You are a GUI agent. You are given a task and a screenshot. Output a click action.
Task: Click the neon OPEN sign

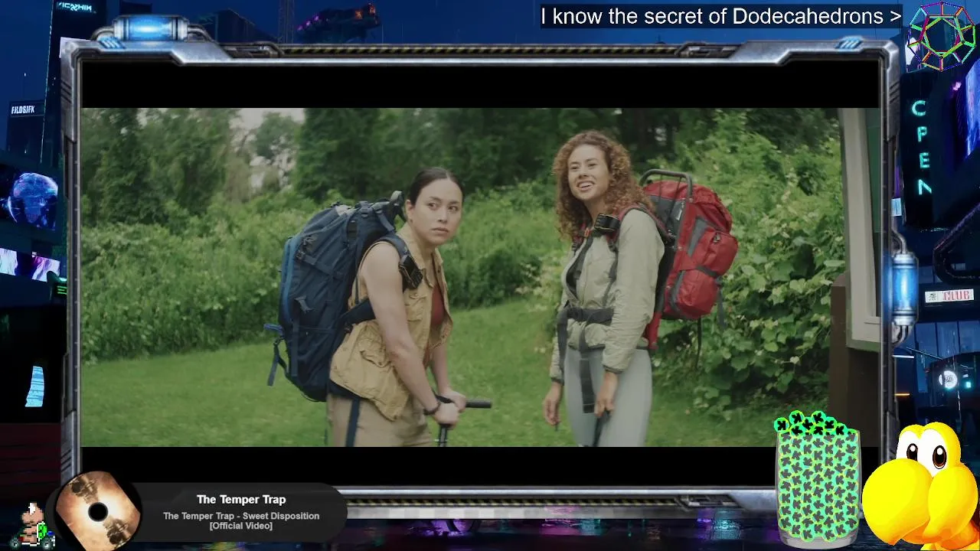[x=923, y=147]
